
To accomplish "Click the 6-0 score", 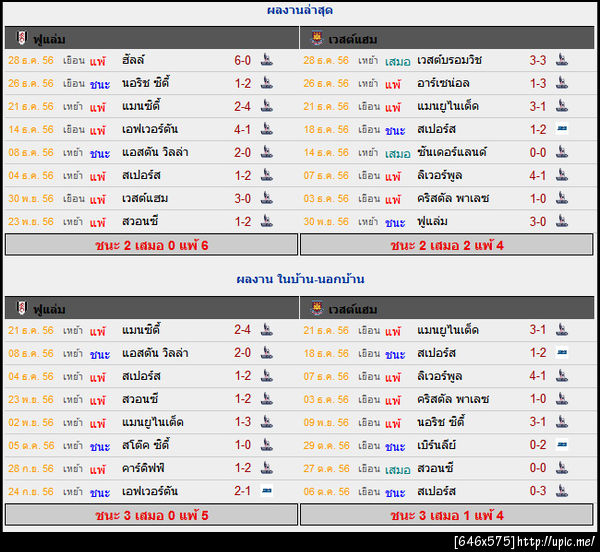I will click(243, 60).
